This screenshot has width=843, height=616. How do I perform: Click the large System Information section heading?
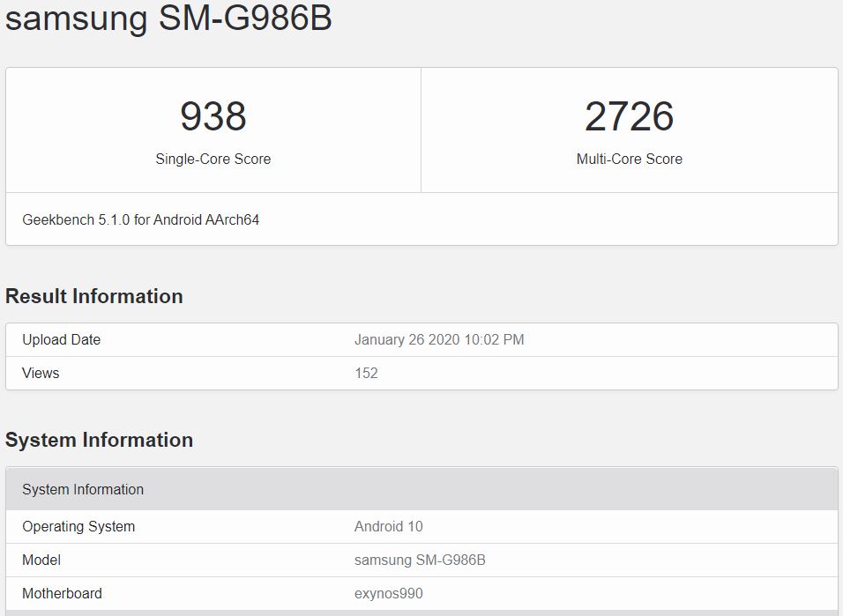click(99, 440)
